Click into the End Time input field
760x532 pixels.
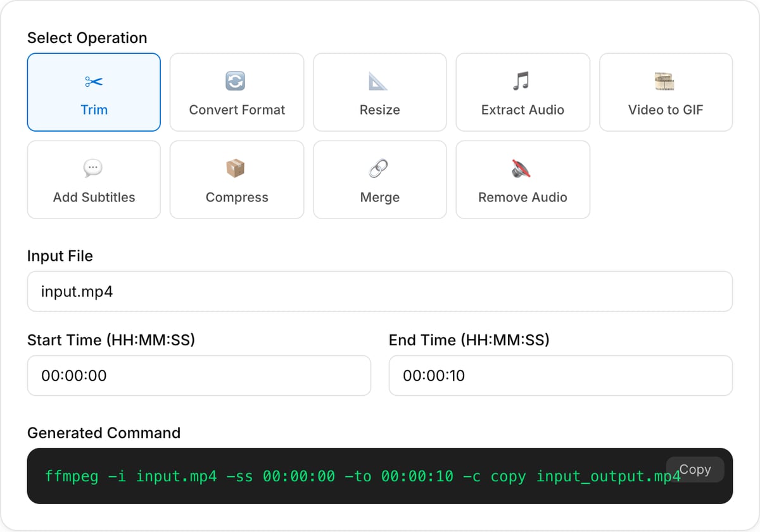[x=560, y=376]
